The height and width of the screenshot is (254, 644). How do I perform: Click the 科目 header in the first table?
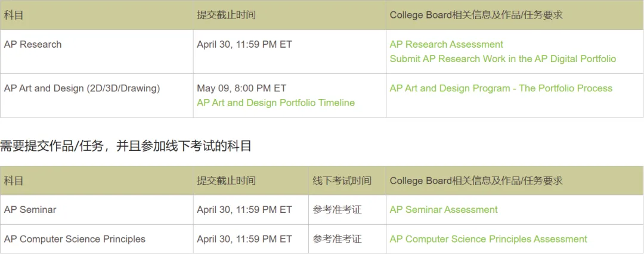(14, 16)
